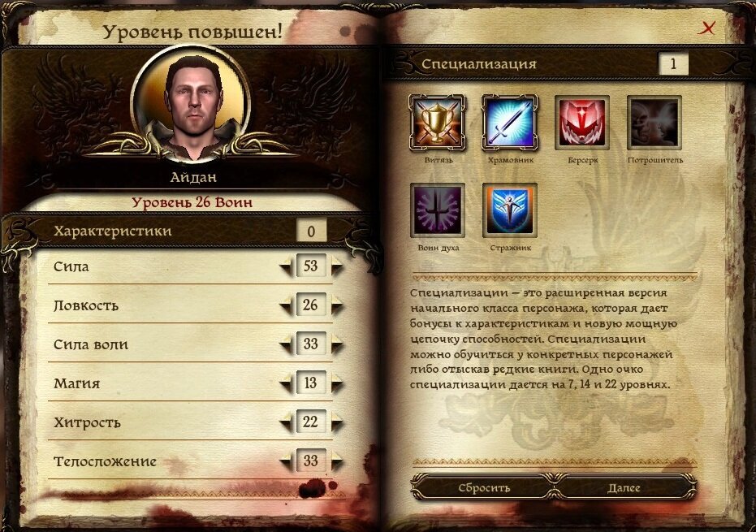Select the Воин духа specialization icon
This screenshot has height=532, width=756.
point(438,210)
